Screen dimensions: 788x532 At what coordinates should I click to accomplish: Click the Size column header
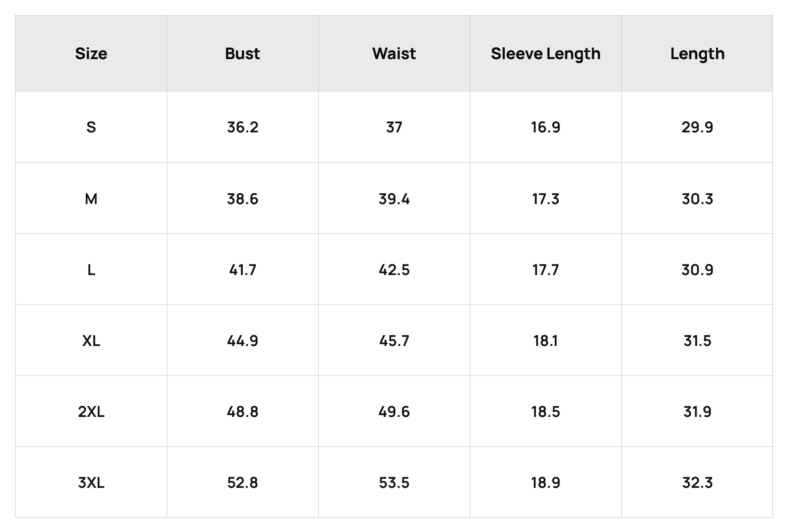[x=91, y=54]
